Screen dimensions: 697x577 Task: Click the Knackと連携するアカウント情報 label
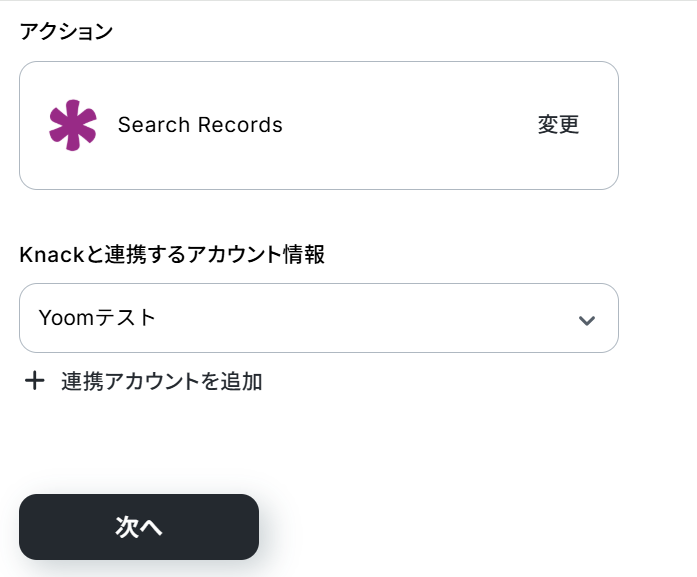(172, 254)
